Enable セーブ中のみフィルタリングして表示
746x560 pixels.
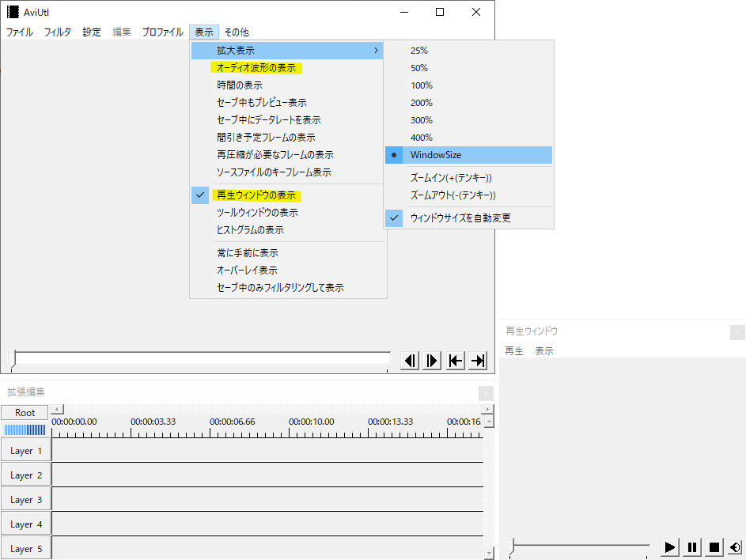pyautogui.click(x=288, y=288)
